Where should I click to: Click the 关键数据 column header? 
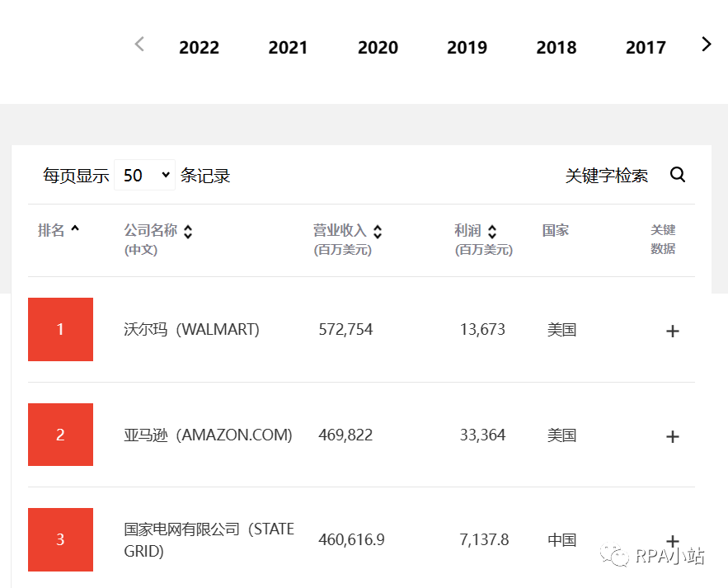pyautogui.click(x=663, y=239)
